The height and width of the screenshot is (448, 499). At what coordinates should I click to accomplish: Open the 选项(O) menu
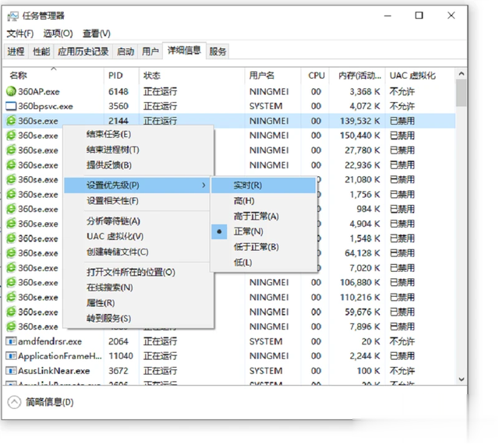tap(58, 34)
